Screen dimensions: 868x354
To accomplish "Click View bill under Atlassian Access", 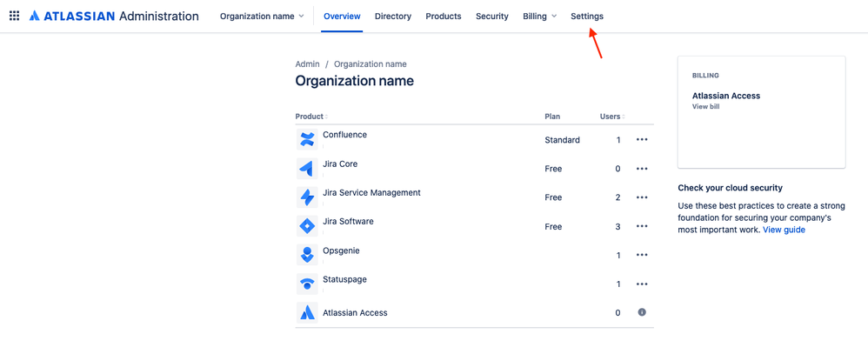I will (x=706, y=106).
